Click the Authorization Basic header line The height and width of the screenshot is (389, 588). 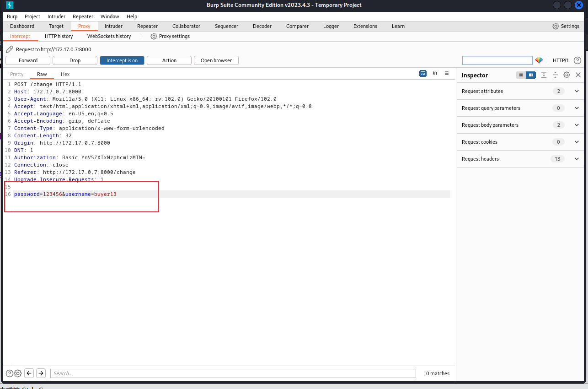80,157
